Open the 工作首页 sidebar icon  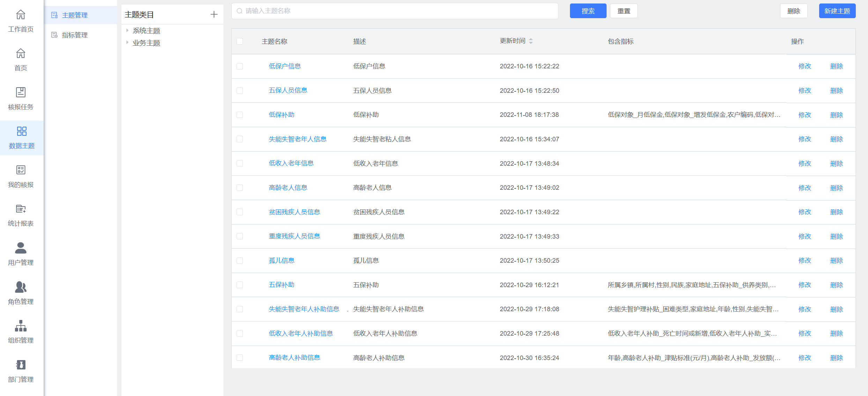tap(21, 15)
